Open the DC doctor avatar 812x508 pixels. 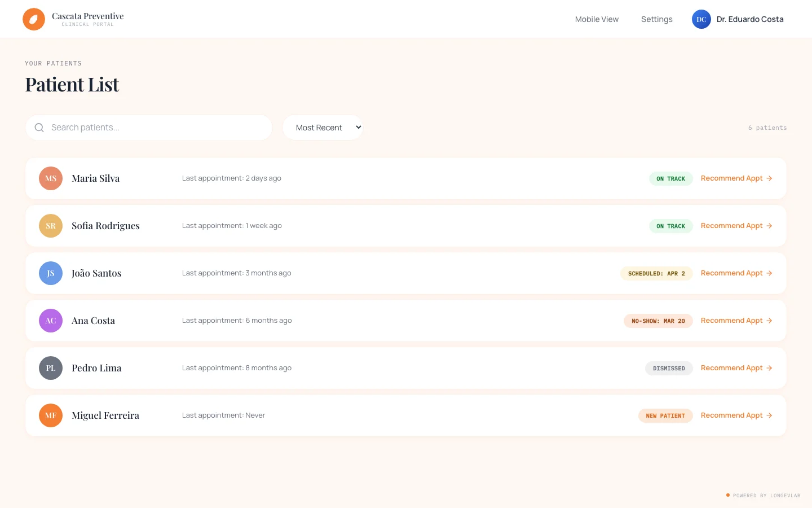pos(701,19)
